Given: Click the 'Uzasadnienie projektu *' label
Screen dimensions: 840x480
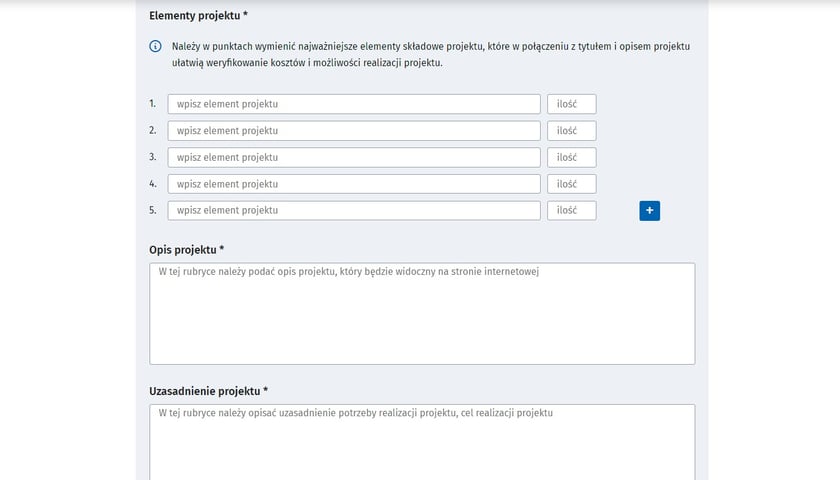Looking at the screenshot, I should tap(208, 391).
